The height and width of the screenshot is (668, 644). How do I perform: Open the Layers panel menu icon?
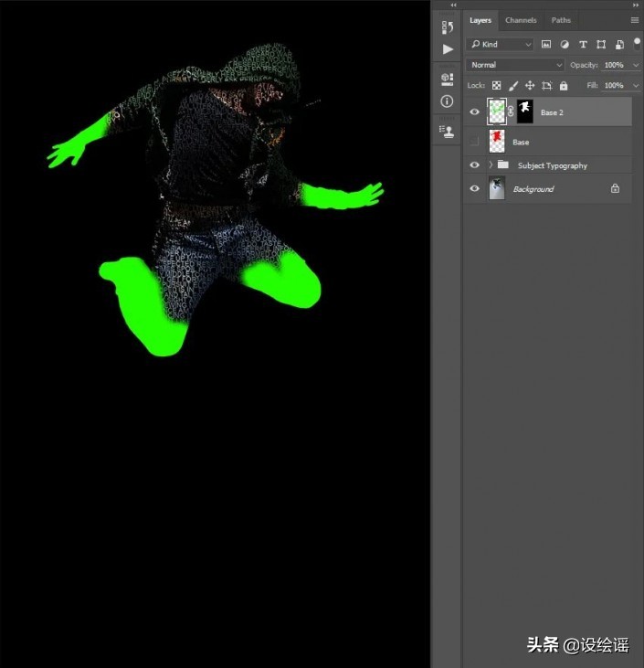point(635,20)
